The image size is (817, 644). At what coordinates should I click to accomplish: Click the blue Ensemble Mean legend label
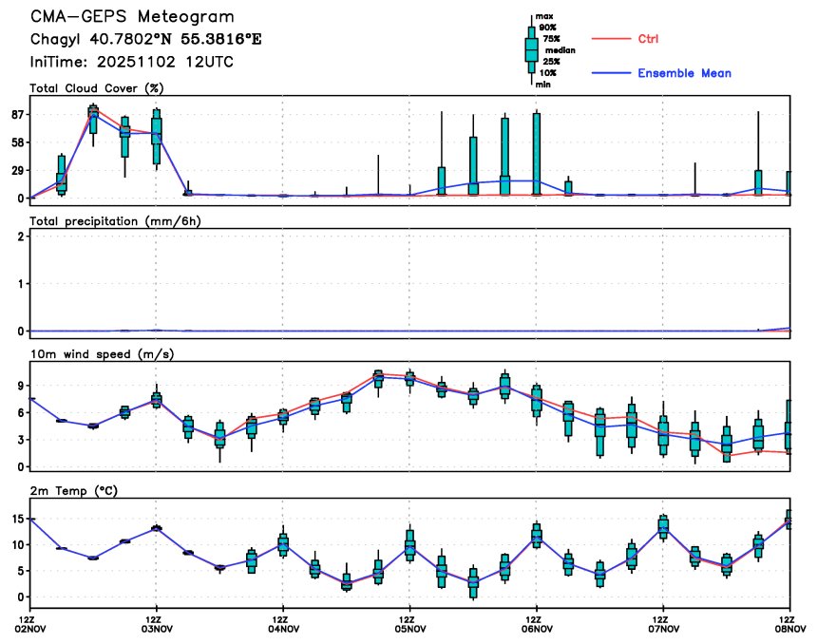pos(684,73)
